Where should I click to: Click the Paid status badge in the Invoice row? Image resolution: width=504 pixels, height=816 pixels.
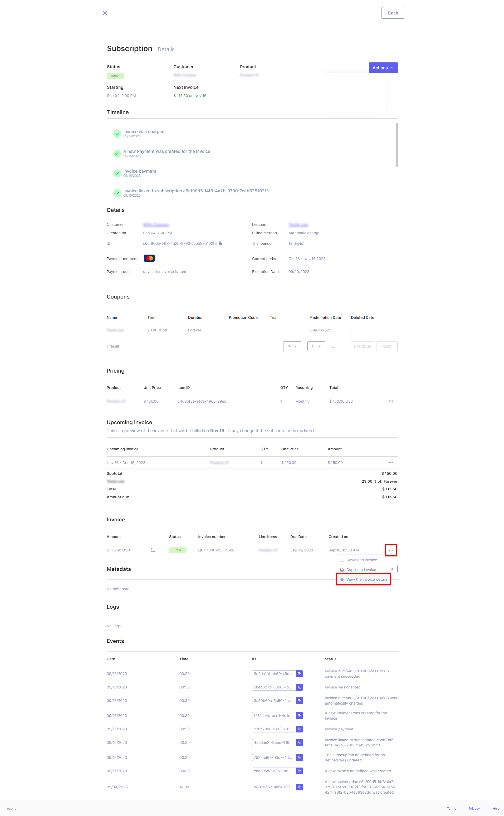[x=178, y=550]
